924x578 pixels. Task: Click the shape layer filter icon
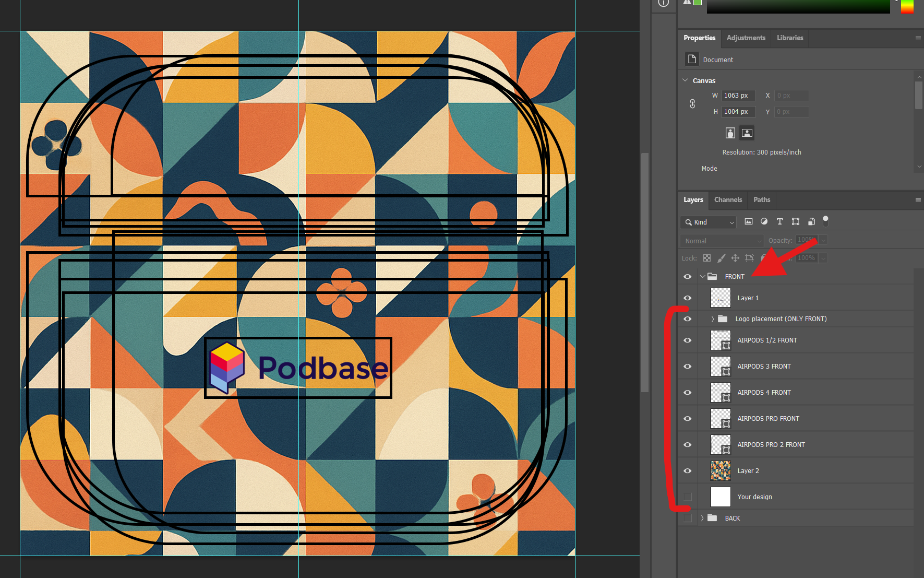point(796,221)
